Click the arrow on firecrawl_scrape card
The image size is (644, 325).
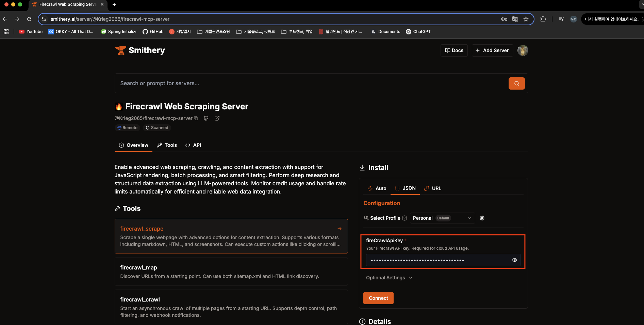(x=340, y=229)
